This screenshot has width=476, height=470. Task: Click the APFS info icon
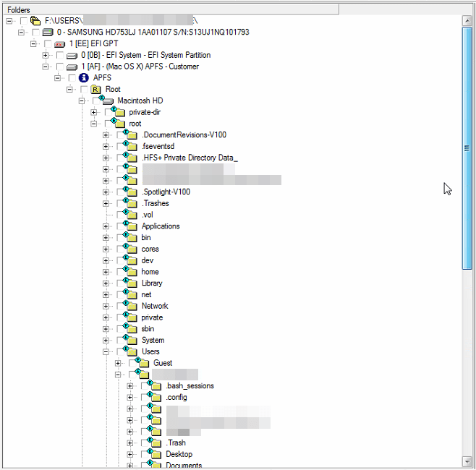(84, 78)
